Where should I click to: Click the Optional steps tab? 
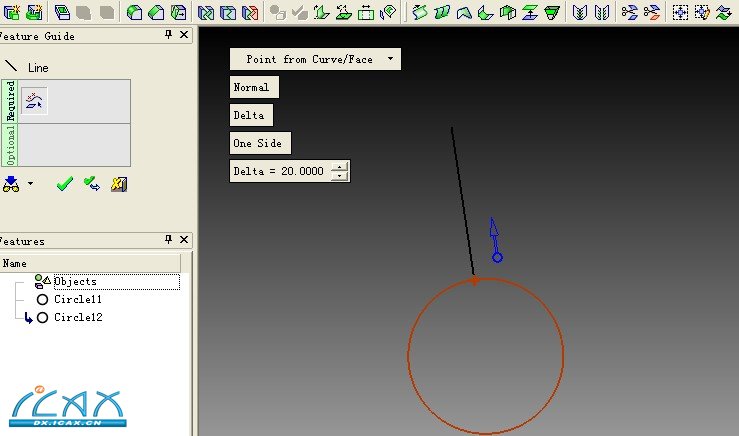click(10, 145)
